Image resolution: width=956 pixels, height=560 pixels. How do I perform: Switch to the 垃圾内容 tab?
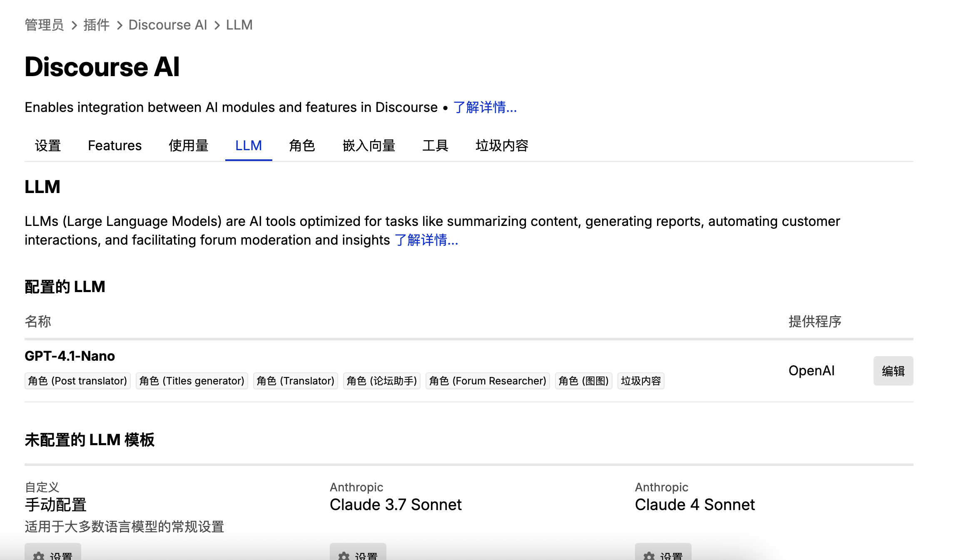click(x=502, y=146)
